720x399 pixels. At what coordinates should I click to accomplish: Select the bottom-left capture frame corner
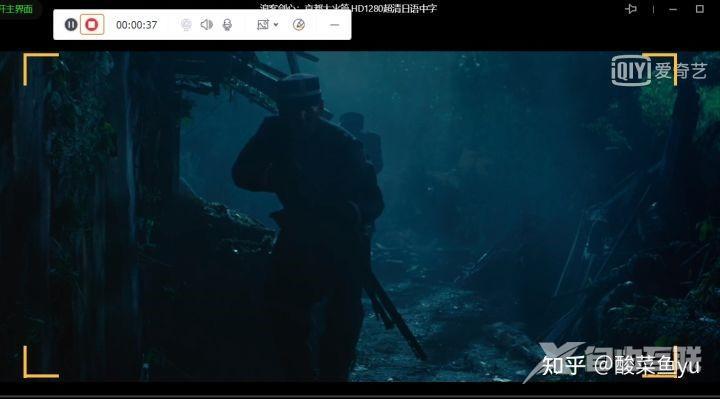click(40, 362)
